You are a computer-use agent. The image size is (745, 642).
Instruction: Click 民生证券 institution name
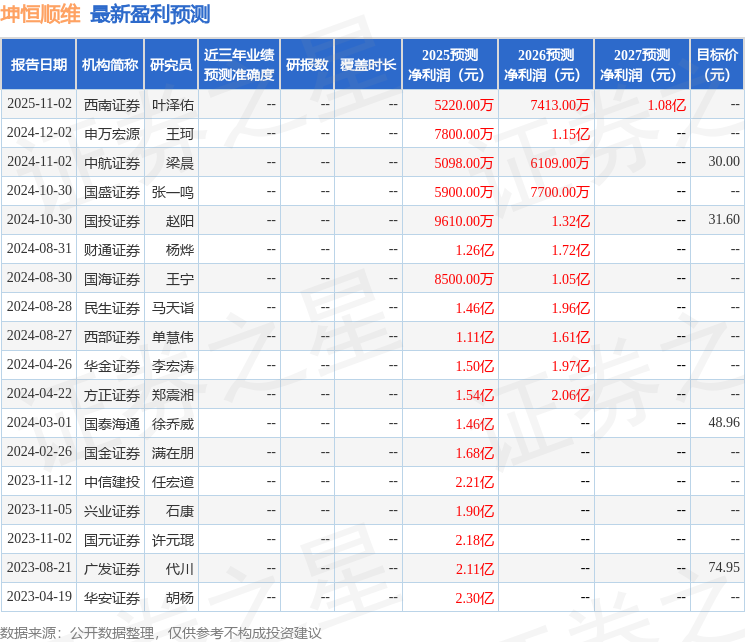[112, 308]
